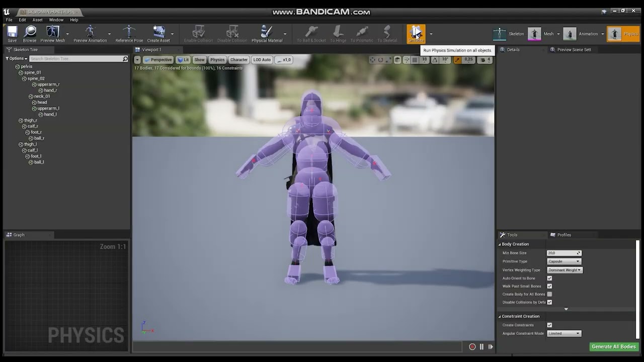Show the Reference Pose
This screenshot has width=644, height=362.
pos(129,34)
